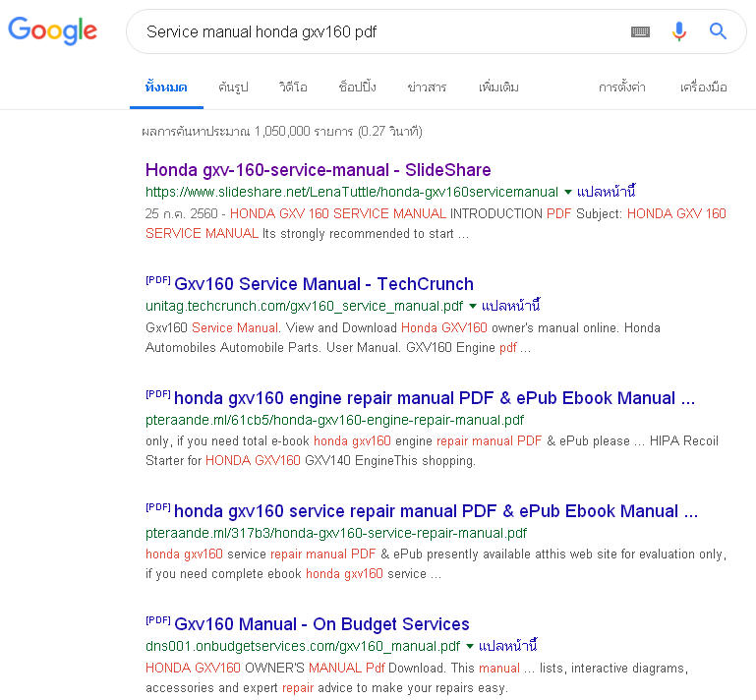The image size is (756, 700).
Task: Open Gxv160 Manual On Budget Services result
Action: (321, 624)
